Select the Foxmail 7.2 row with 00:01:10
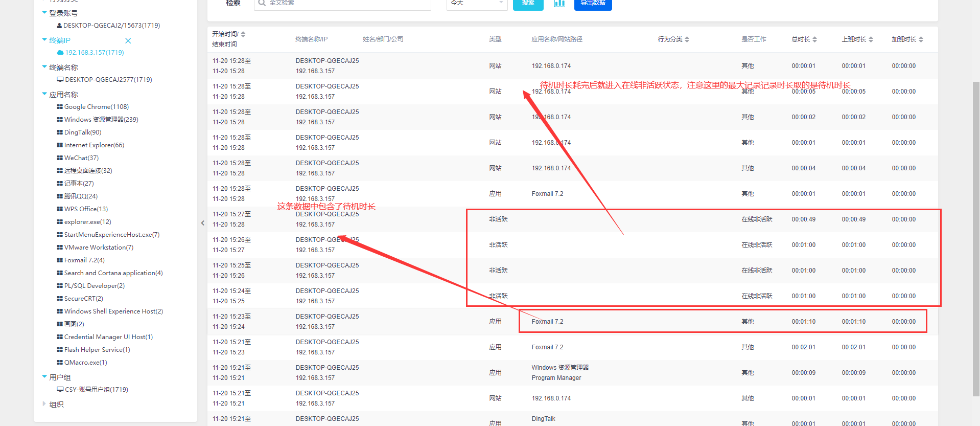 pyautogui.click(x=572, y=322)
